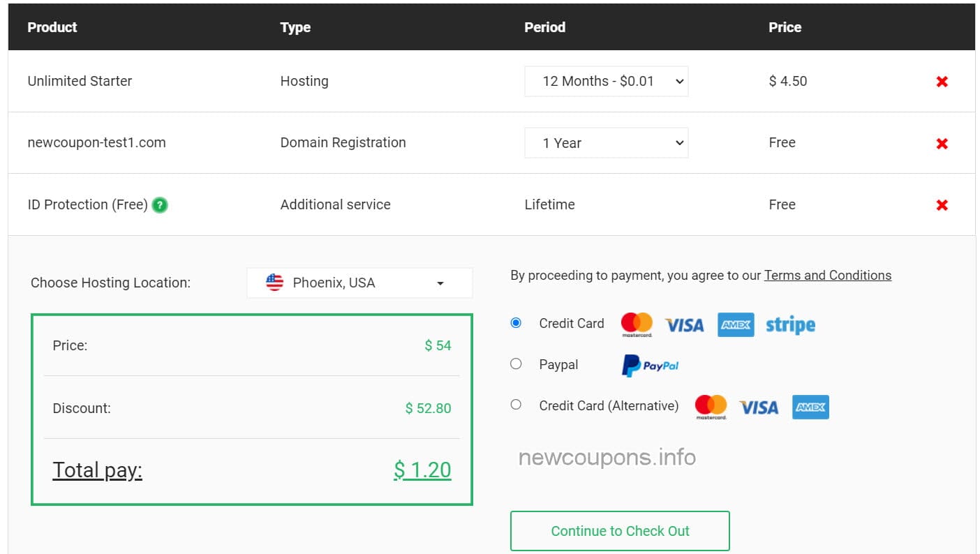Click the stripe payment logo

pos(789,324)
